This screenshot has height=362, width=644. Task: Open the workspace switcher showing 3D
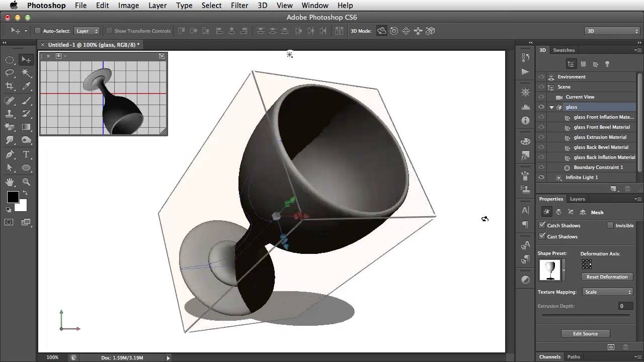[x=611, y=31]
